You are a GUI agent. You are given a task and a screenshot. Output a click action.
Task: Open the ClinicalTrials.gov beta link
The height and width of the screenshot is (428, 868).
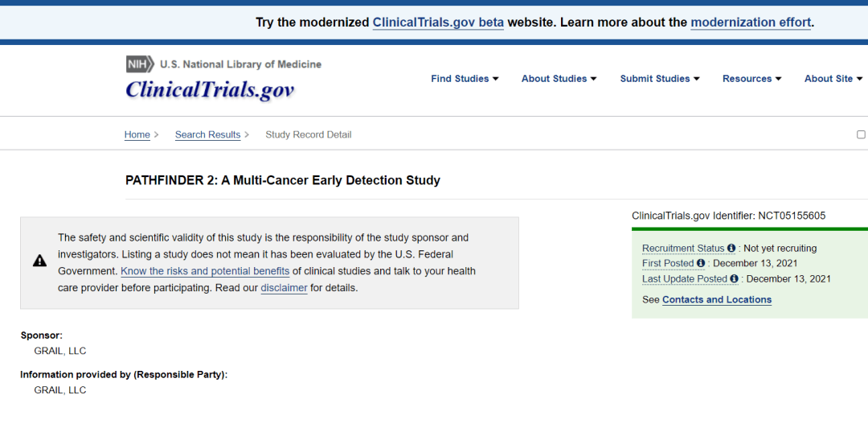point(438,23)
